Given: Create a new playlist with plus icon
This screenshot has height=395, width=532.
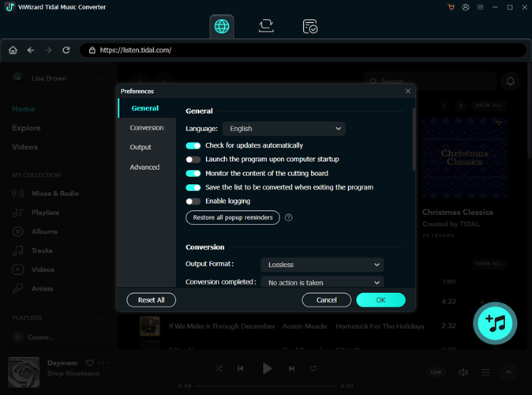Looking at the screenshot, I should pos(17,337).
